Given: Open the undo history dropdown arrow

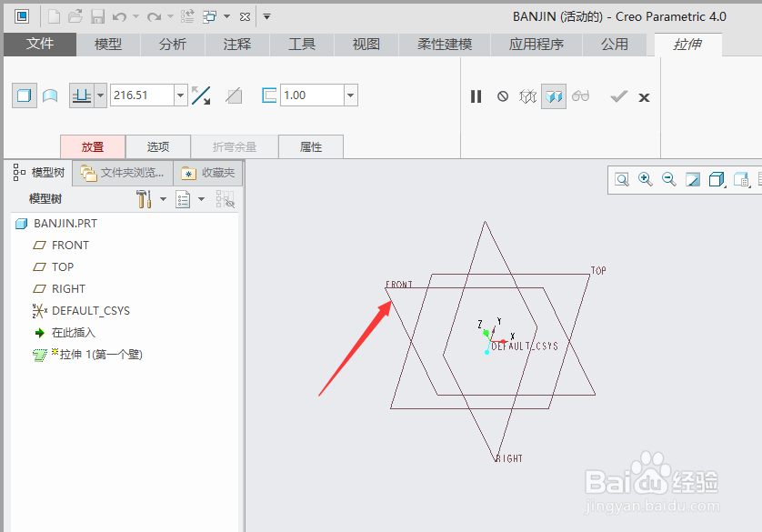Looking at the screenshot, I should point(135,17).
